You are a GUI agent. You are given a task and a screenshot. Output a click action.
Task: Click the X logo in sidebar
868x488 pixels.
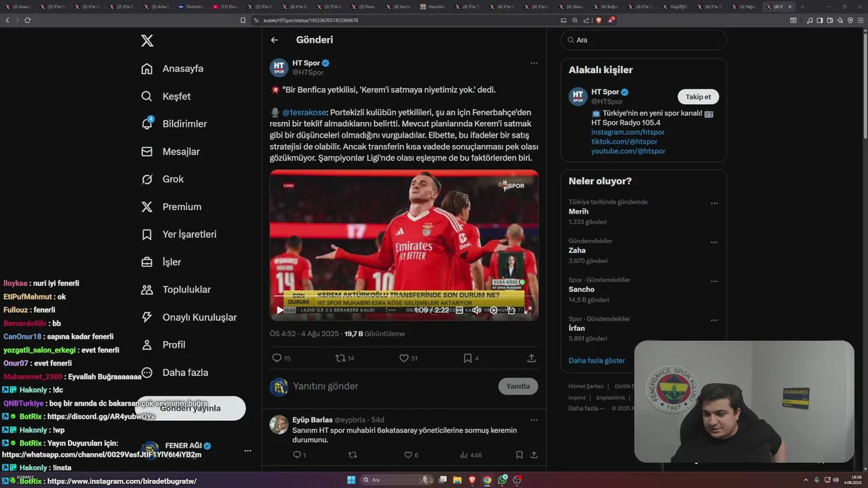coord(147,41)
